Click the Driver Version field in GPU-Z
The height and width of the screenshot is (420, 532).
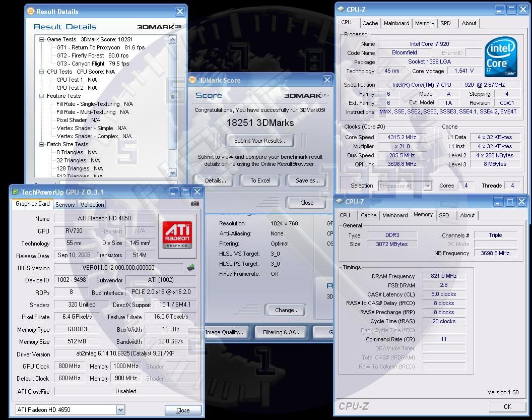pos(125,353)
